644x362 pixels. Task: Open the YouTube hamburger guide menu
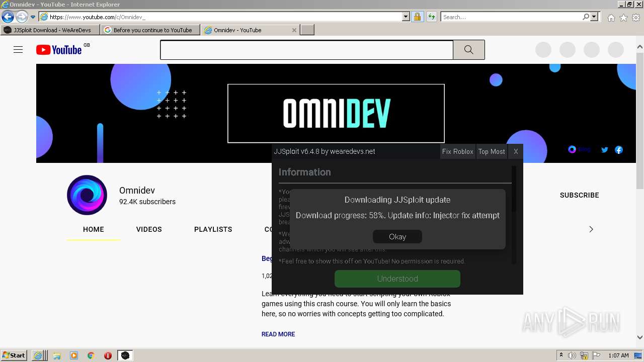click(18, 49)
